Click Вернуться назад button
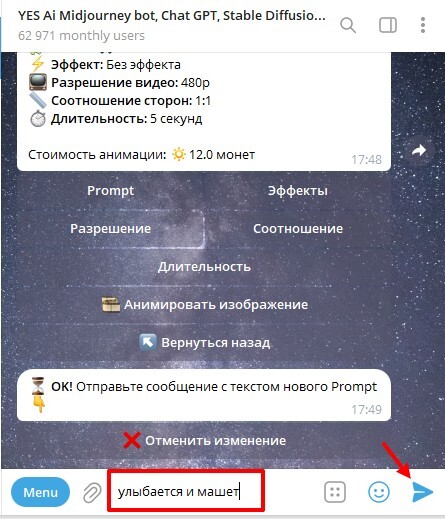The image size is (445, 519). pyautogui.click(x=204, y=343)
